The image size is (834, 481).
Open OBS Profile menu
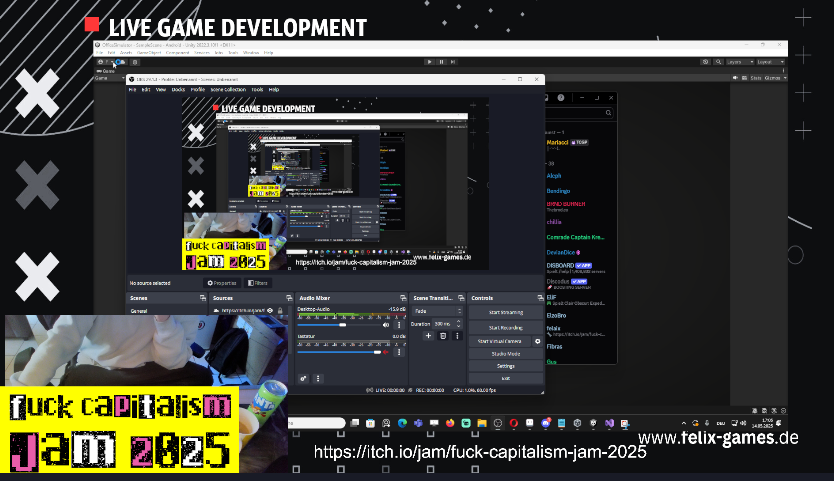[198, 89]
